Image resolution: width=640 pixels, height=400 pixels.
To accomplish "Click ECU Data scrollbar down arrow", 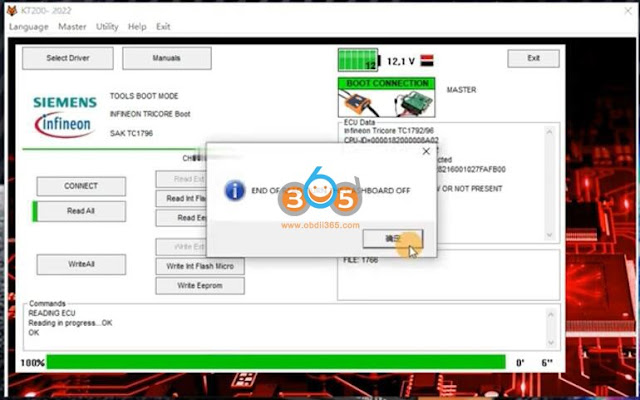I will pyautogui.click(x=549, y=235).
